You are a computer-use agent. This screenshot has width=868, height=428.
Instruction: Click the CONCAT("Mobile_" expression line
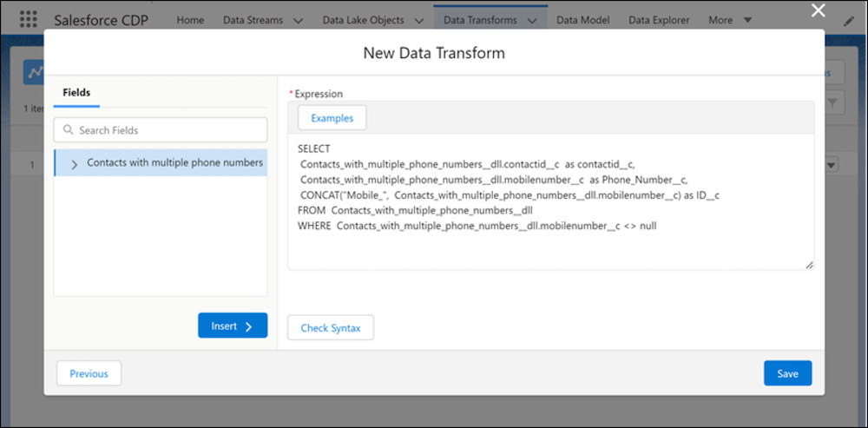510,195
